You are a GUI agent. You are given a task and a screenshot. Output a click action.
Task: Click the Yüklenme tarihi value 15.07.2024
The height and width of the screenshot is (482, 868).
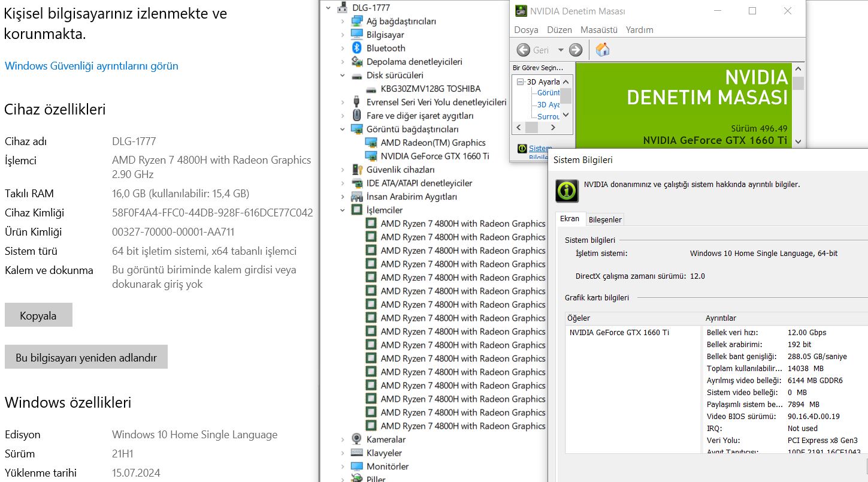point(136,473)
